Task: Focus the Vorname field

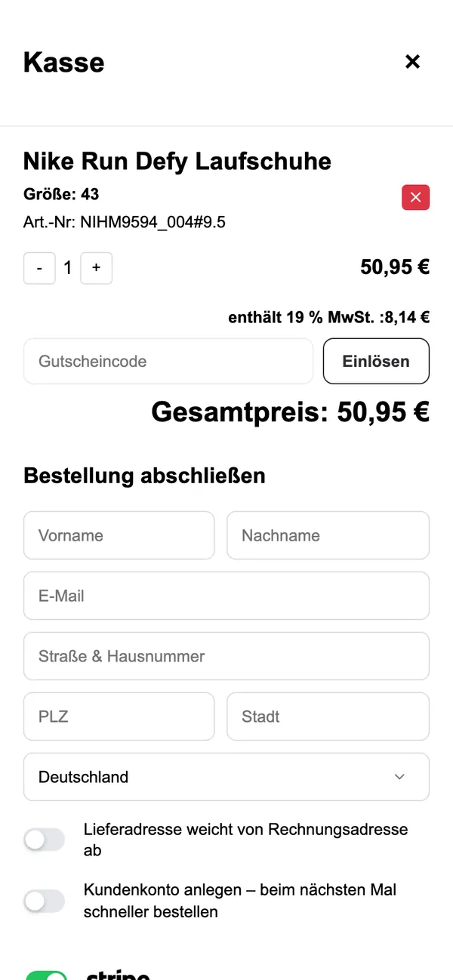Action: pyautogui.click(x=119, y=535)
